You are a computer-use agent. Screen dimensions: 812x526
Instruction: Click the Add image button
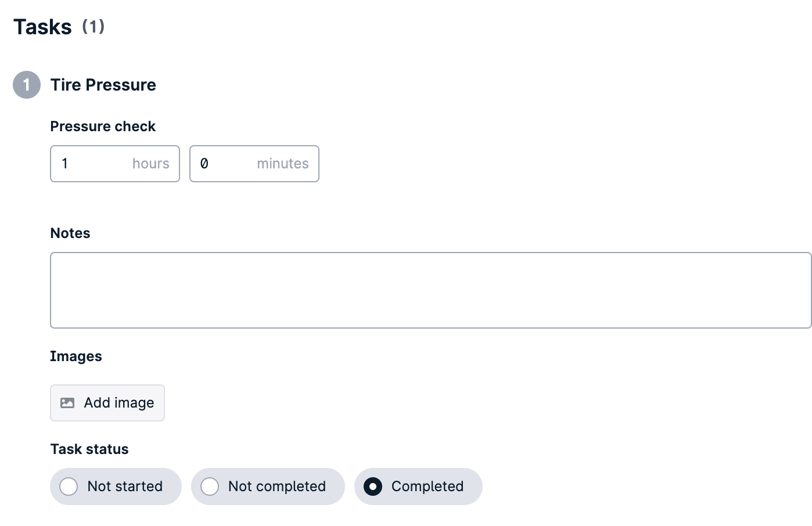click(107, 403)
